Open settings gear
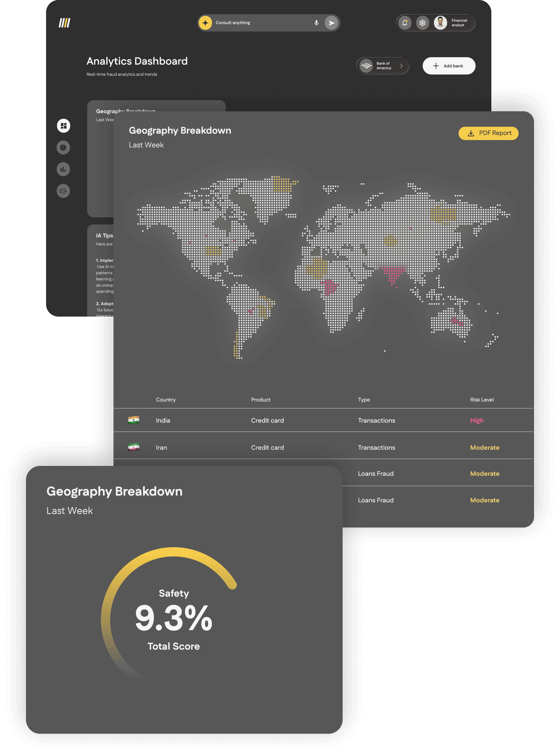 coord(422,23)
